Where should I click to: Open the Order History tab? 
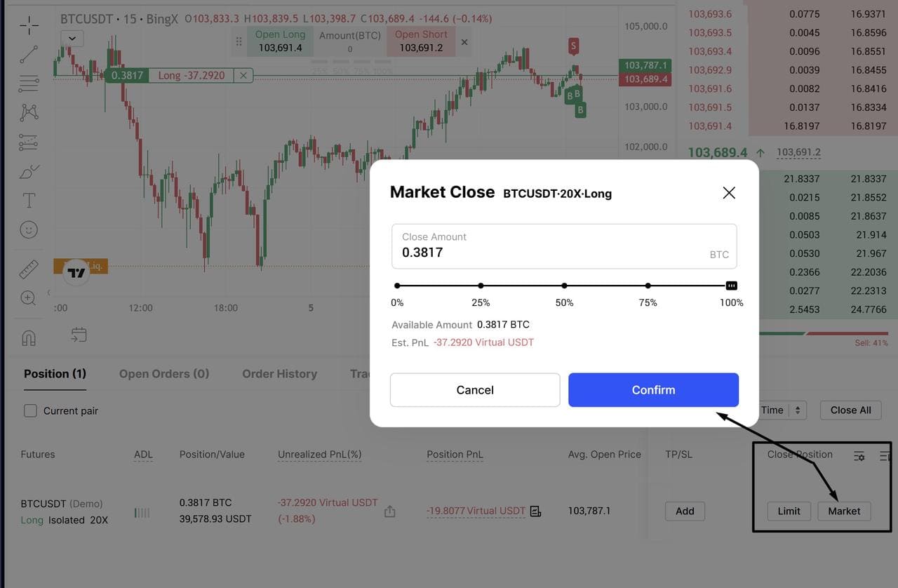click(279, 374)
